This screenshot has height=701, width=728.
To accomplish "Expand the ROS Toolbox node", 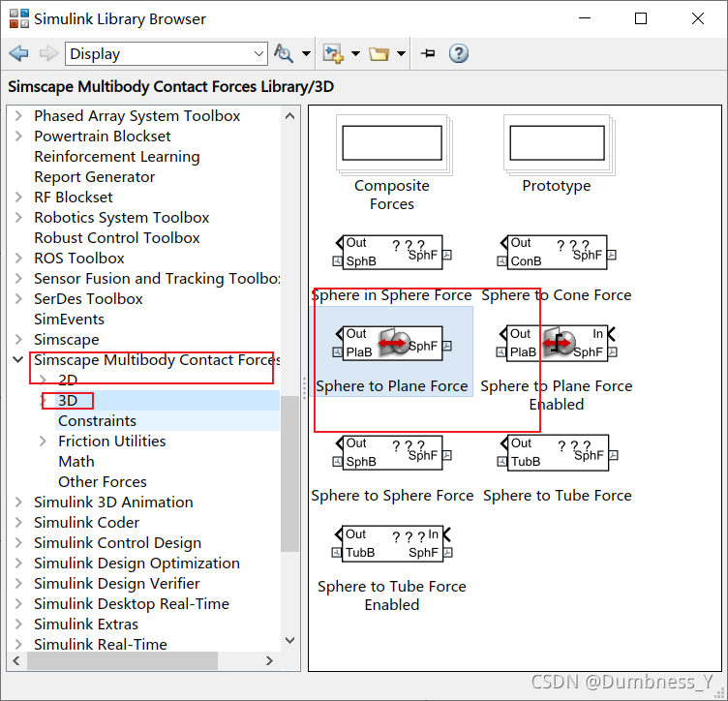I will coord(18,259).
